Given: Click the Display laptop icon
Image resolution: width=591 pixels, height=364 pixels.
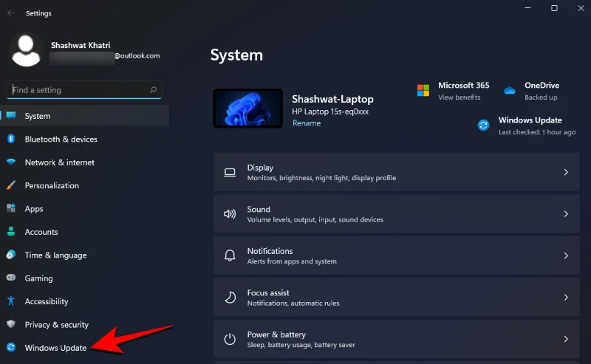Looking at the screenshot, I should point(230,173).
